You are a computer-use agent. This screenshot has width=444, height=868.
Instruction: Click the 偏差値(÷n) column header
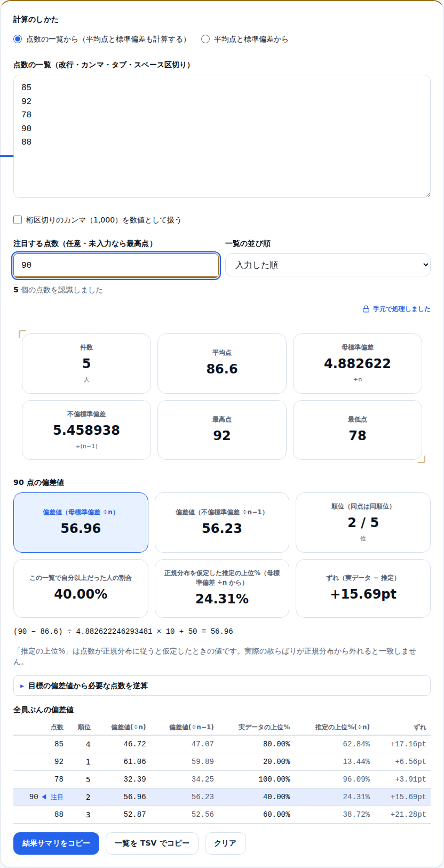pos(128,727)
